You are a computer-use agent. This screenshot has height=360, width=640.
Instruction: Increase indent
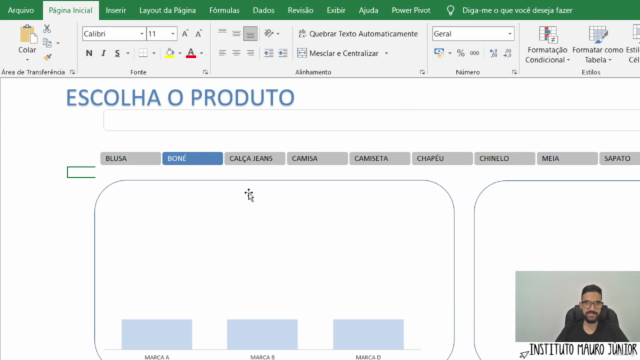coord(283,53)
